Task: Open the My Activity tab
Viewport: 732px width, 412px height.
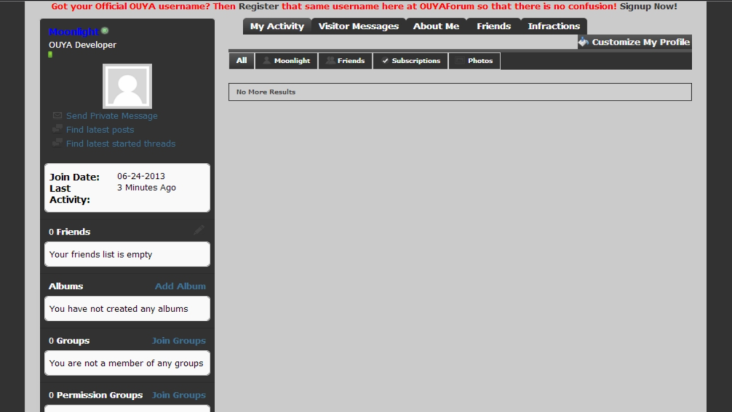Action: coord(277,26)
